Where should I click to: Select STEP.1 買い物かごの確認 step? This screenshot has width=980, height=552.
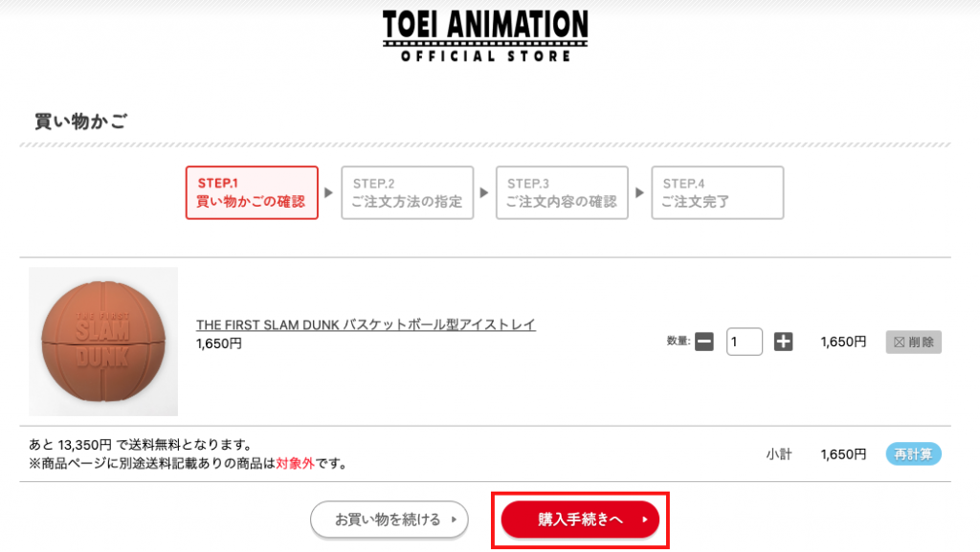(x=252, y=192)
